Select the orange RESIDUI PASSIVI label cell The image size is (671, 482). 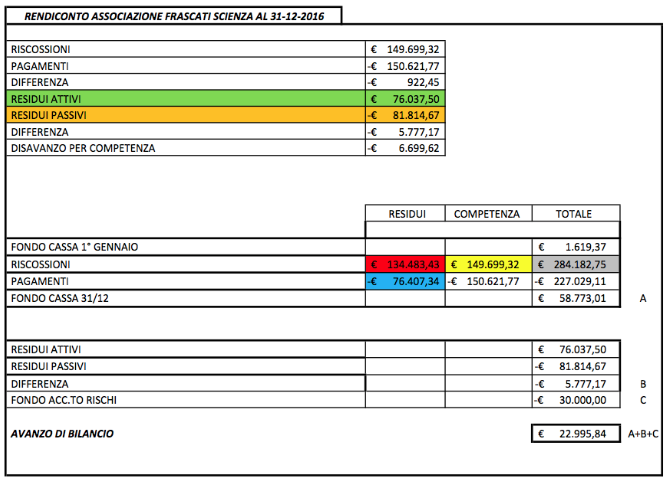(186, 115)
